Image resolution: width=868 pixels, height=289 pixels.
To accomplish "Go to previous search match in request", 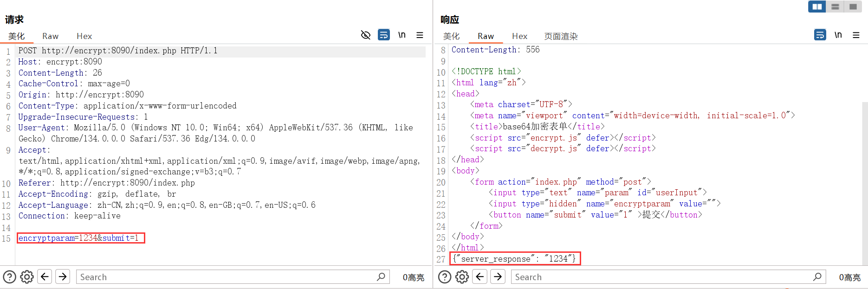I will pyautogui.click(x=45, y=277).
